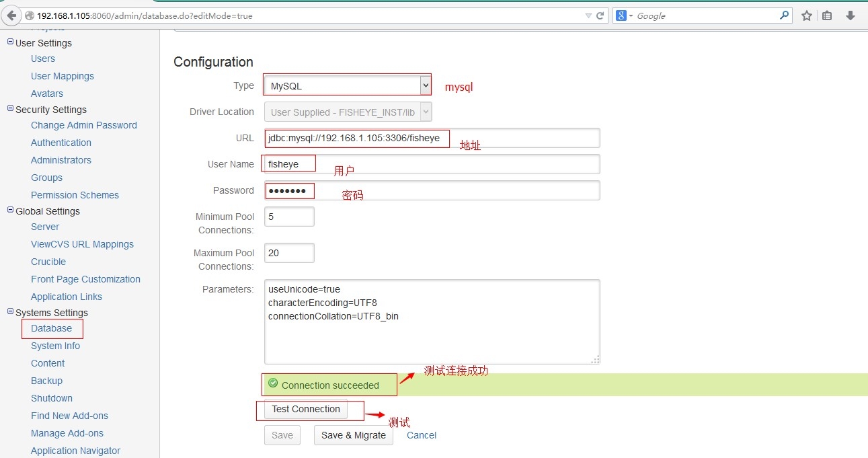Open Authentication settings

click(61, 143)
